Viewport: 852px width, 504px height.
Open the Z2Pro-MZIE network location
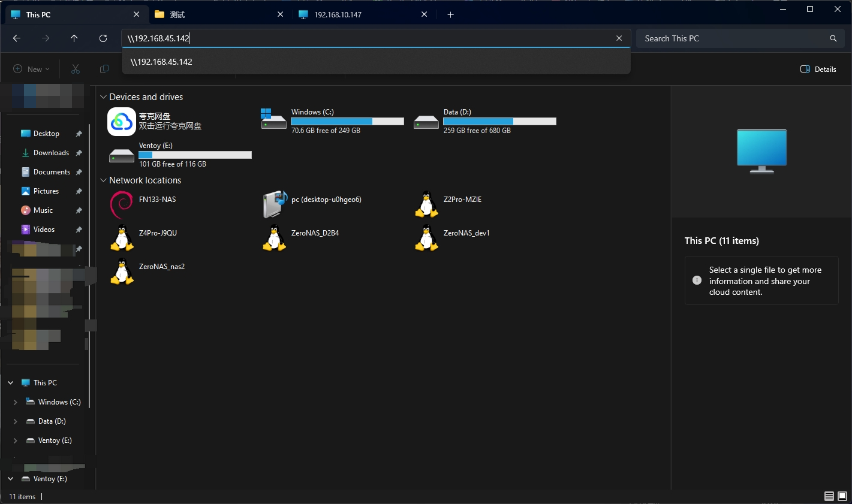pyautogui.click(x=427, y=204)
